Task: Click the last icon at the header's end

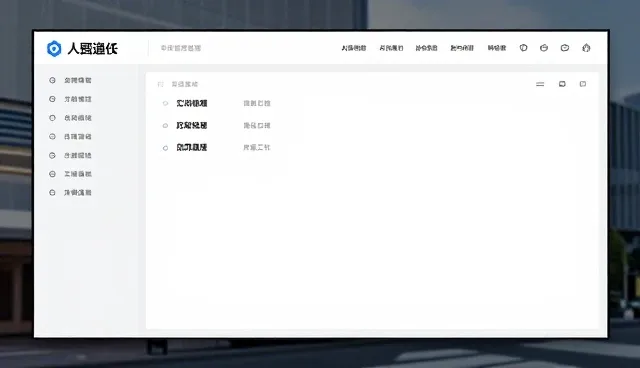Action: tap(586, 48)
